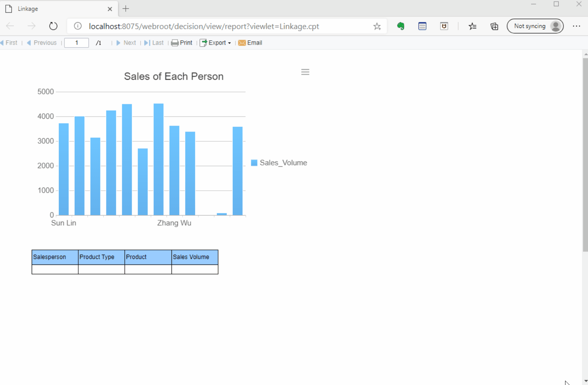Screen dimensions: 588x385
Task: Refresh the page with the reload icon
Action: coord(53,26)
